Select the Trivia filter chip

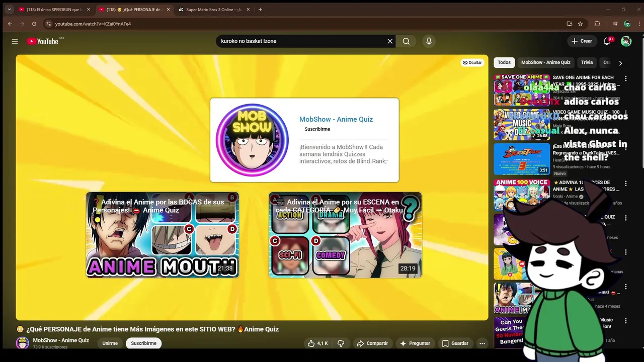(x=587, y=63)
